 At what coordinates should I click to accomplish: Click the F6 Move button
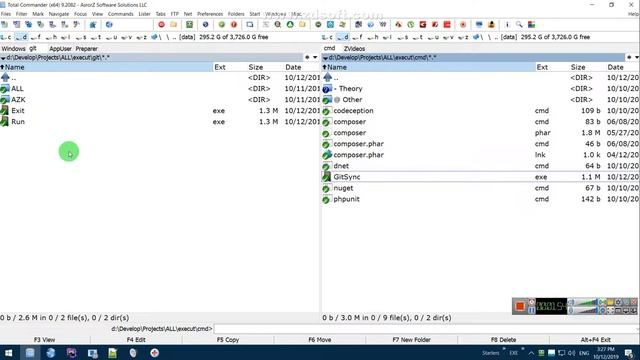click(320, 340)
